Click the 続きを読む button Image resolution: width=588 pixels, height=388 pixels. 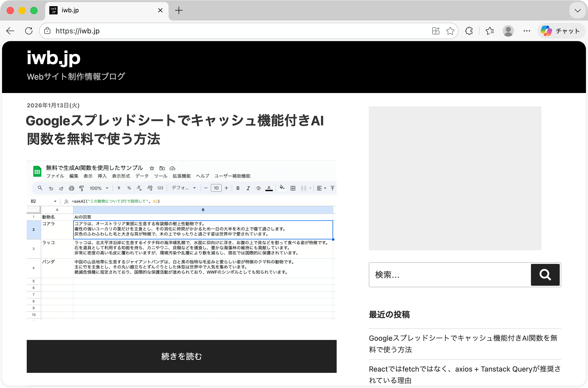pos(181,356)
